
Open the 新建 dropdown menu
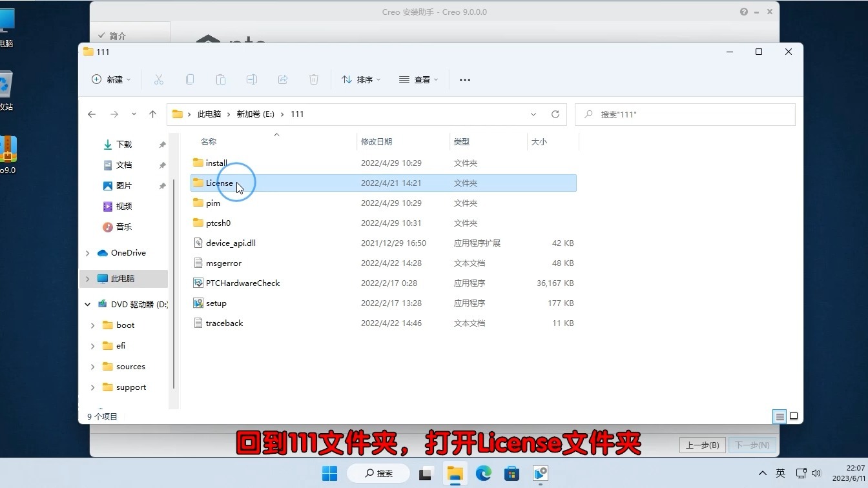pyautogui.click(x=111, y=79)
